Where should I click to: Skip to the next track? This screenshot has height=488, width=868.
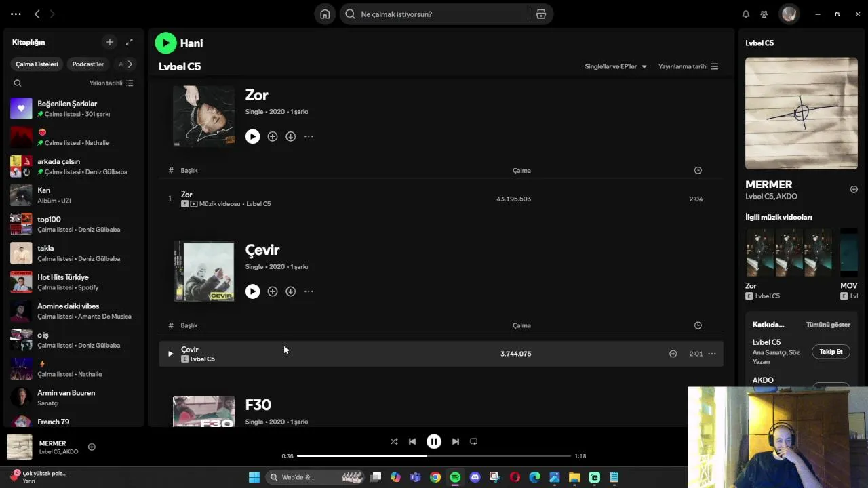(x=456, y=441)
